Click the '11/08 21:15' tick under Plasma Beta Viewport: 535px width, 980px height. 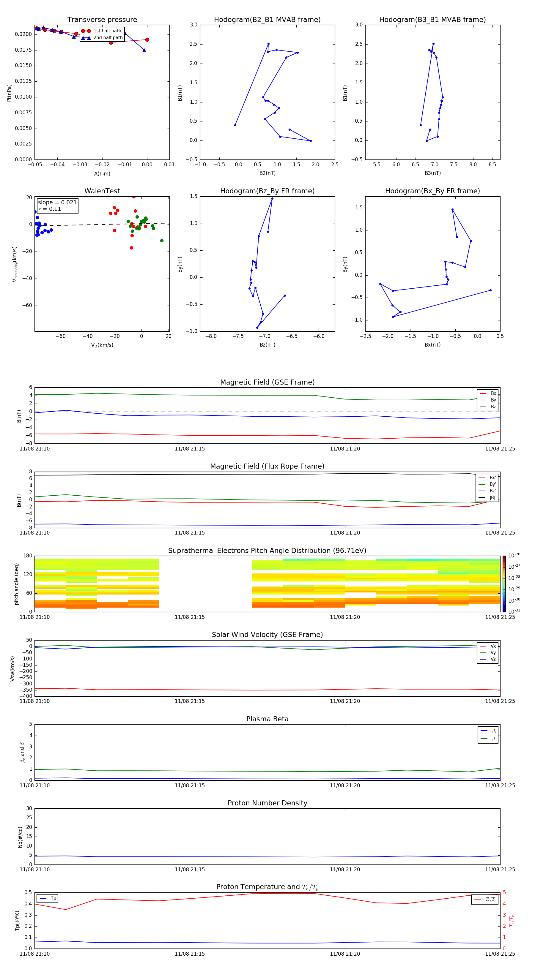[x=190, y=785]
